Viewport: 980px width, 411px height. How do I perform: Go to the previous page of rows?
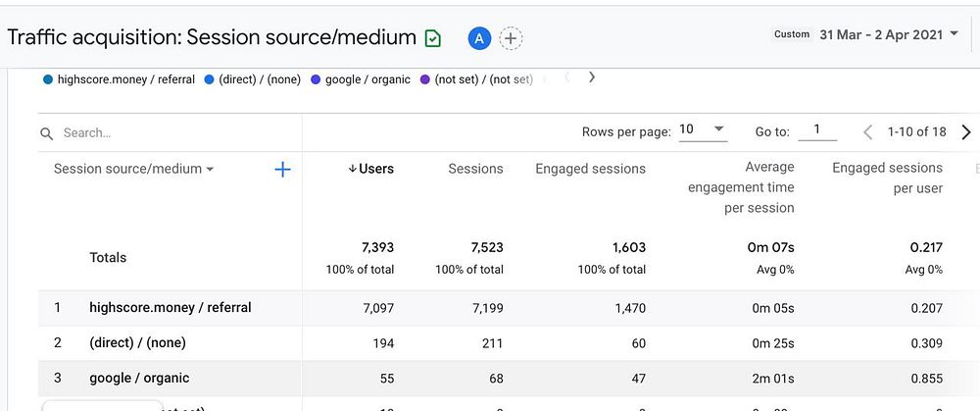click(x=868, y=131)
